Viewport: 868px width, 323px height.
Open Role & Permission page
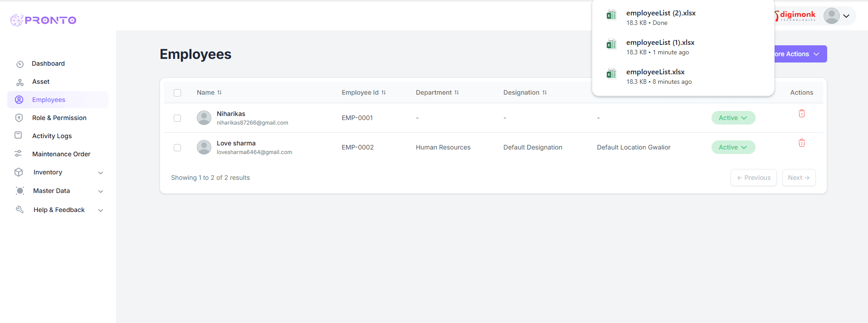[x=59, y=118]
